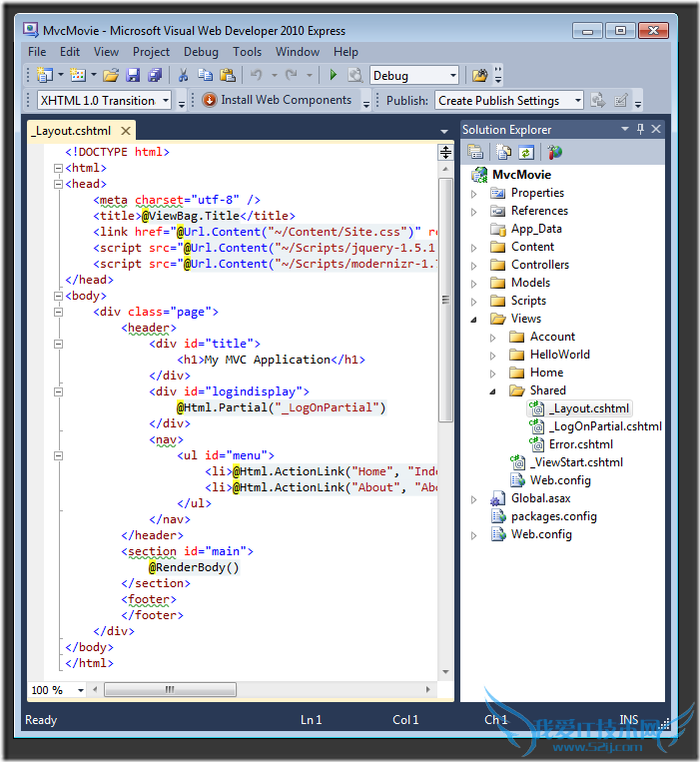Open the Tools menu

tap(247, 52)
